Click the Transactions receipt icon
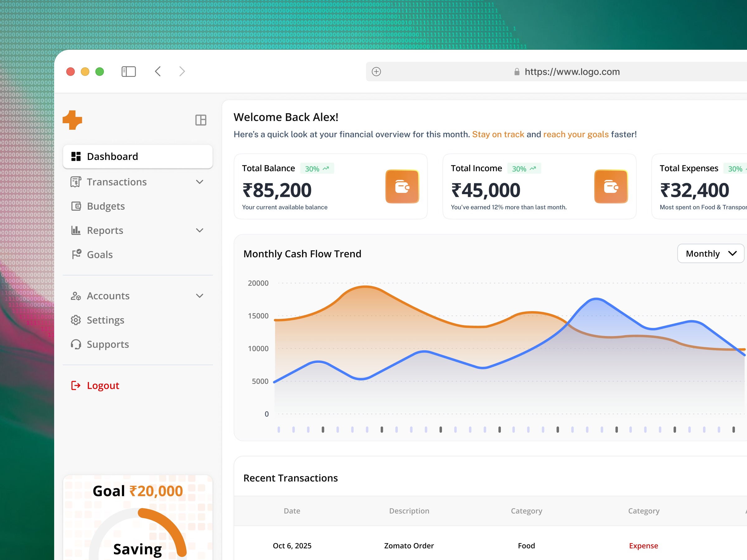This screenshot has width=747, height=560. point(76,182)
